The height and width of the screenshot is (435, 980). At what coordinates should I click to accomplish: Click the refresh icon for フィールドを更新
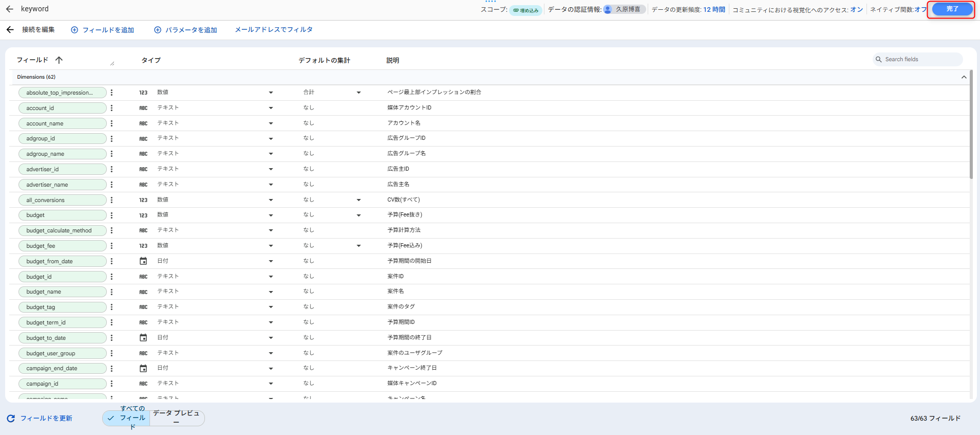pyautogui.click(x=11, y=419)
